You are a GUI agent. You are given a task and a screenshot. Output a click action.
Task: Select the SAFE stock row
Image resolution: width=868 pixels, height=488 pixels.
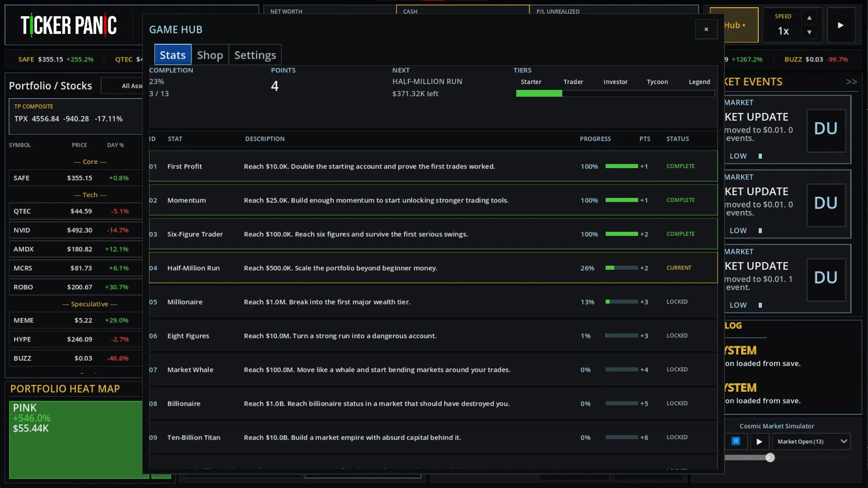(75, 178)
